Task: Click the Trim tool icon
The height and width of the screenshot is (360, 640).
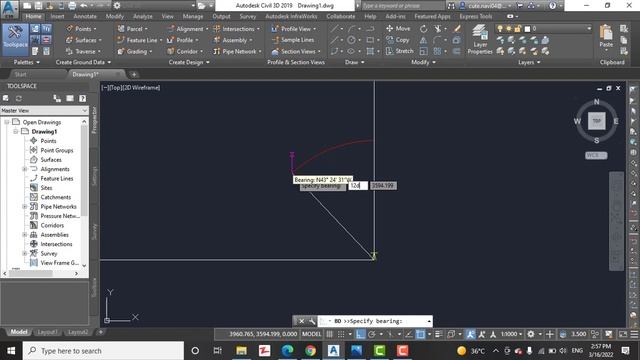Action: 438,29
